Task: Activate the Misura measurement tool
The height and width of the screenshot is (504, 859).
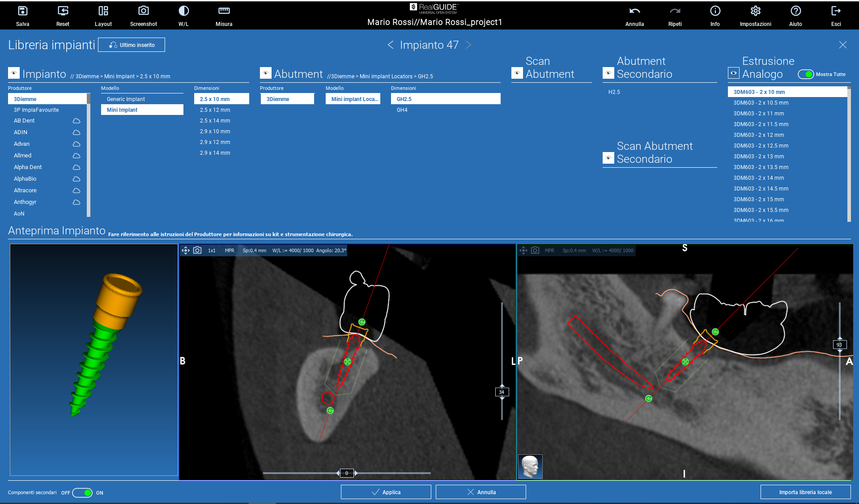Action: pyautogui.click(x=224, y=11)
